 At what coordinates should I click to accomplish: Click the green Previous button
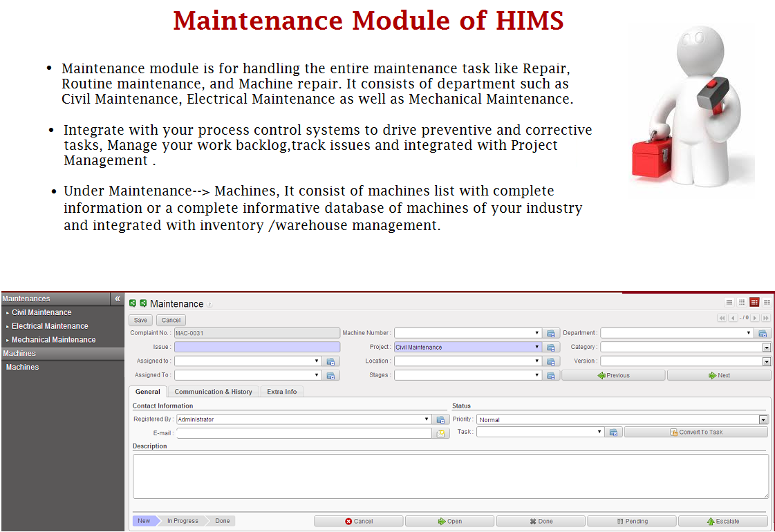pos(613,375)
